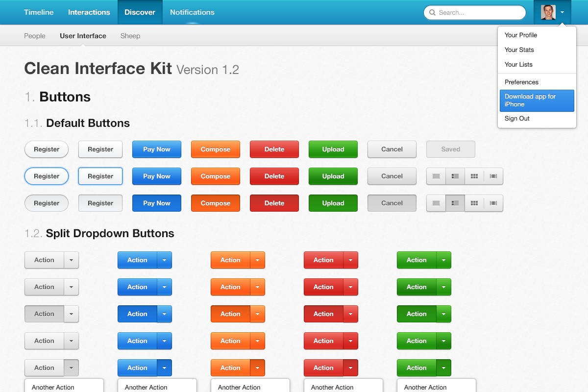Viewport: 588px width, 392px height.
Task: Open red Action dropdown arrow in fourth split row
Action: (350, 341)
